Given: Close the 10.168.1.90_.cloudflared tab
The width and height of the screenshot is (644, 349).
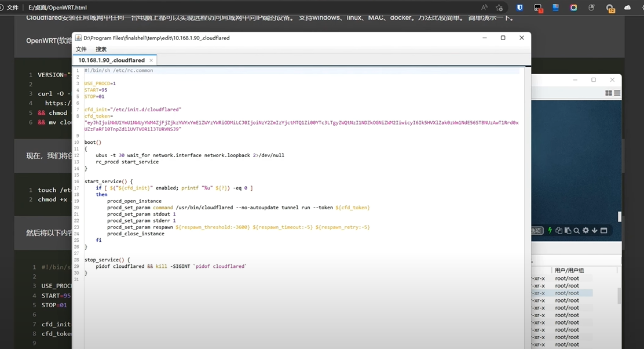Looking at the screenshot, I should click(x=151, y=60).
